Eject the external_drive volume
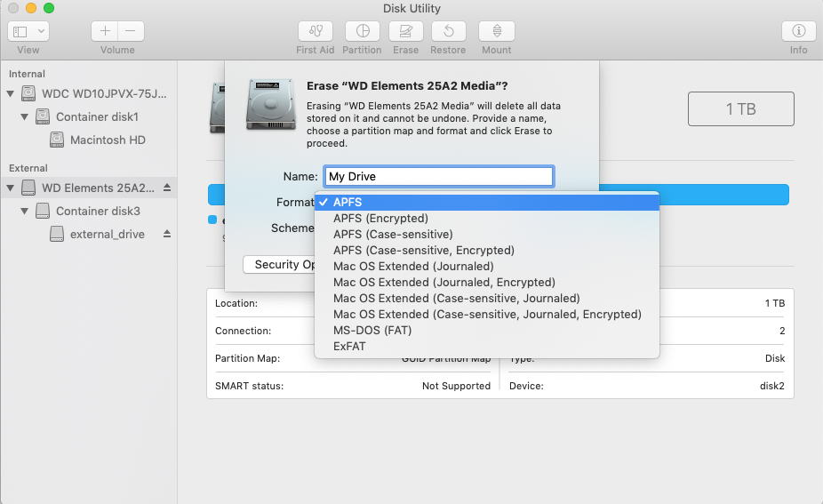The image size is (823, 504). click(x=167, y=234)
